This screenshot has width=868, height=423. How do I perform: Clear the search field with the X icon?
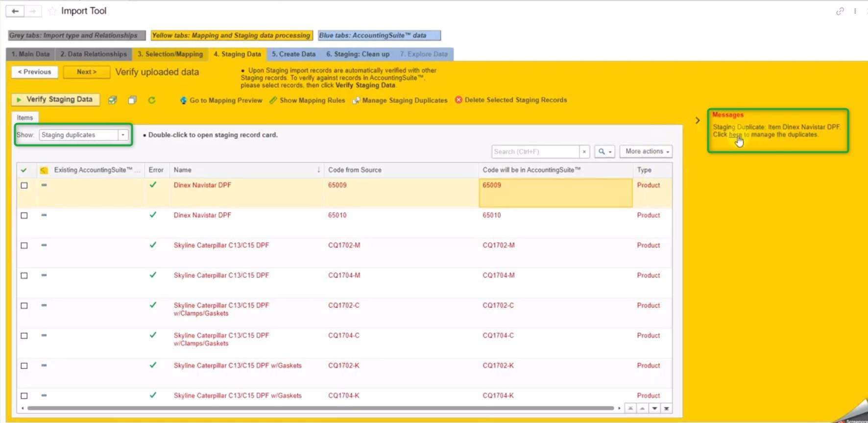584,152
